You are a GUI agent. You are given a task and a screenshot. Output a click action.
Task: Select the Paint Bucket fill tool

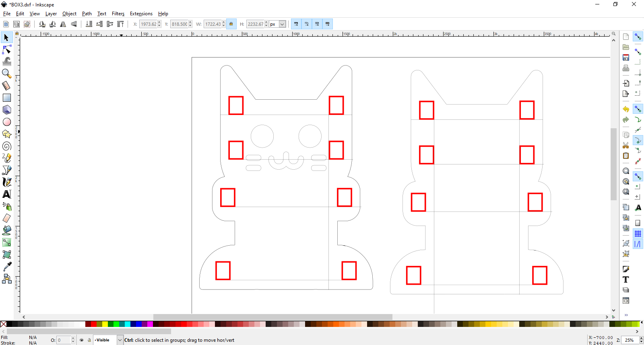6,230
